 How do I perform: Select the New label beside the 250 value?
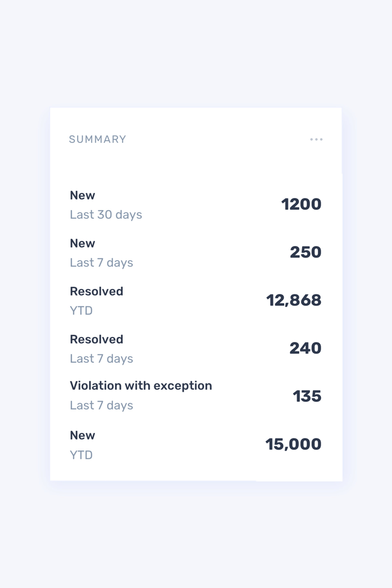(x=82, y=243)
